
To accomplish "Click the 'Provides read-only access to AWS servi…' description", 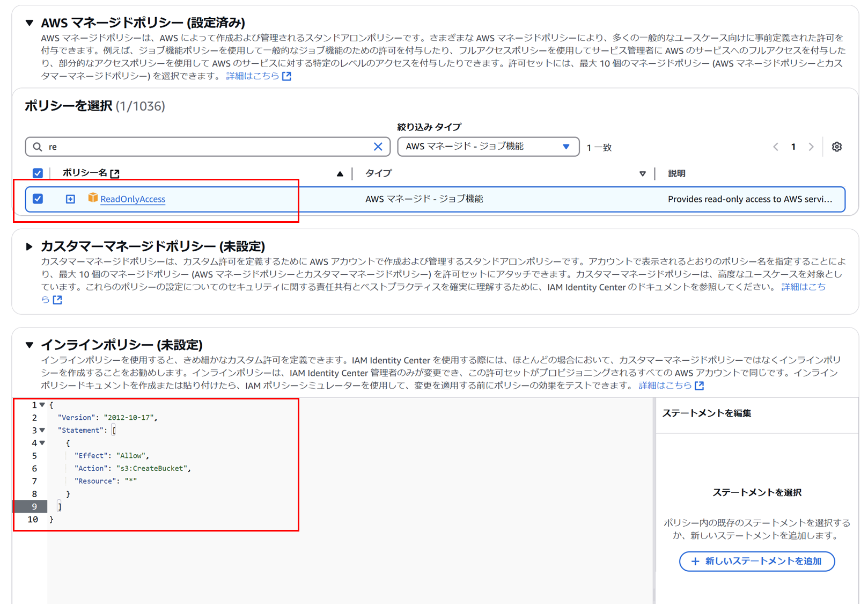I will pos(750,199).
